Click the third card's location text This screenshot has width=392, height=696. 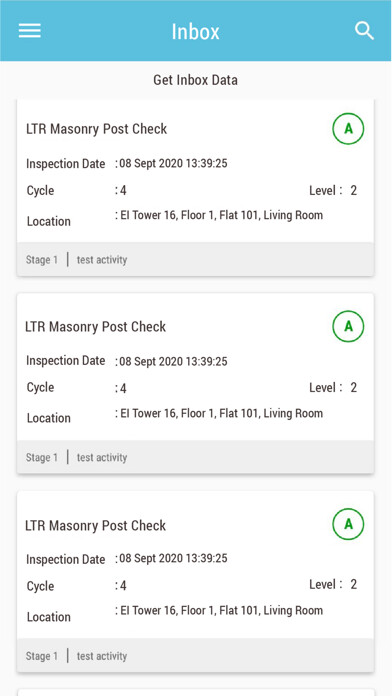point(219,611)
